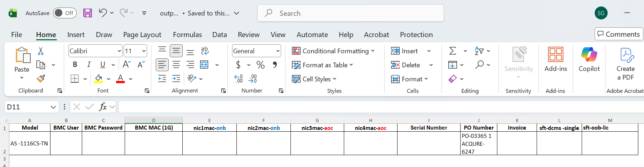Screen dimensions: 644x167
Task: Open Copilot from the ribbon
Action: tap(589, 60)
